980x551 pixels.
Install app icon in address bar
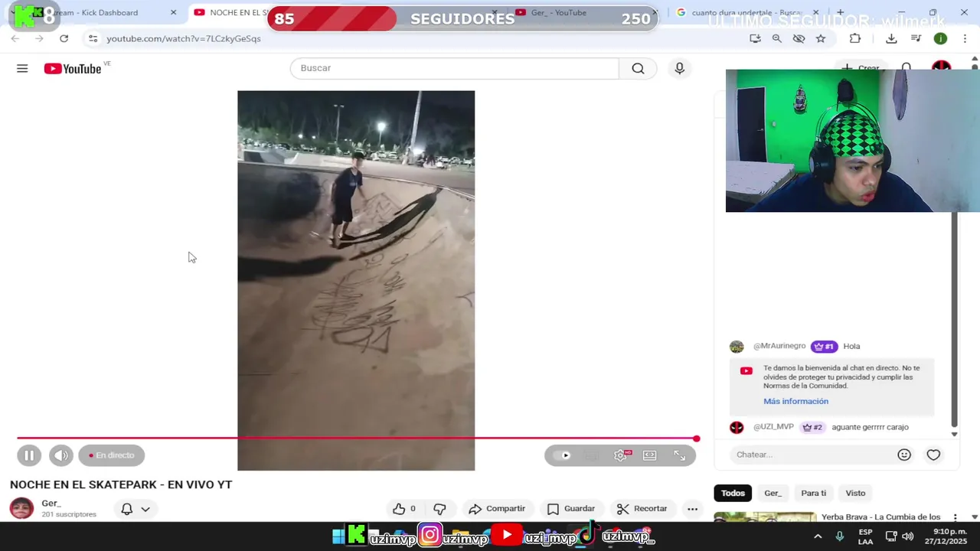coord(755,38)
